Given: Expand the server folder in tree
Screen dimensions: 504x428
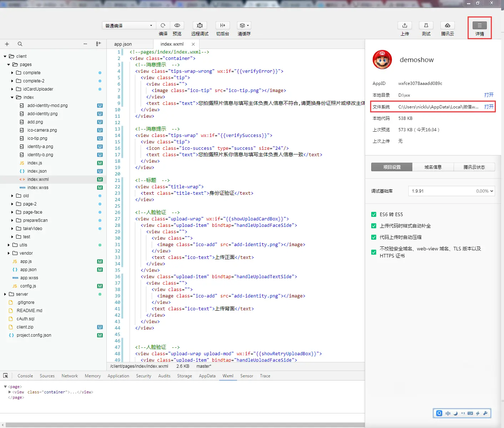Looking at the screenshot, I should click(5, 294).
